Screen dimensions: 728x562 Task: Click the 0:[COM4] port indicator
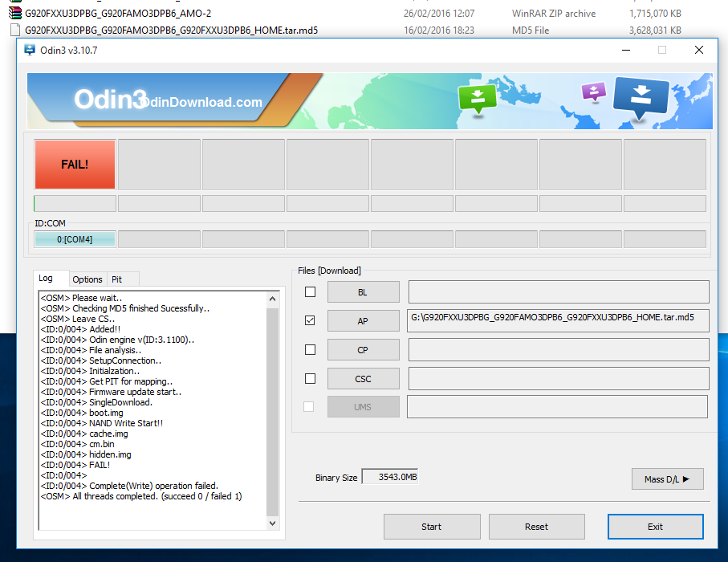pyautogui.click(x=75, y=239)
